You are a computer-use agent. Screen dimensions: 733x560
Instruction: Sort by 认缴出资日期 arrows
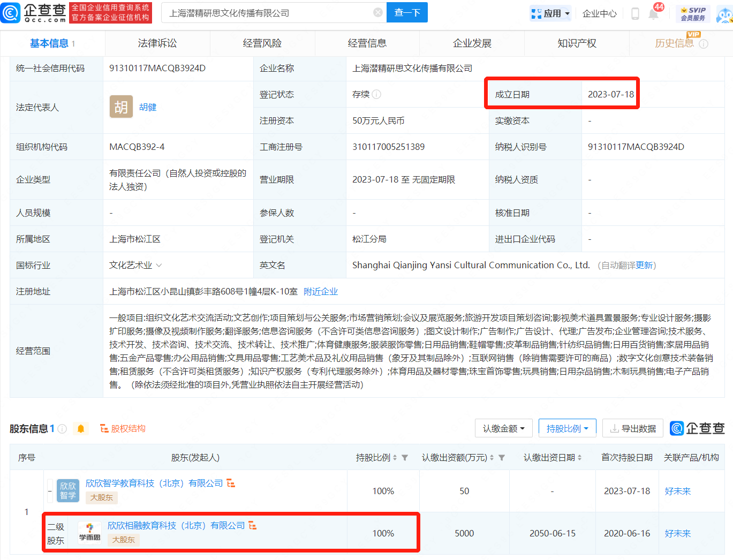click(579, 458)
